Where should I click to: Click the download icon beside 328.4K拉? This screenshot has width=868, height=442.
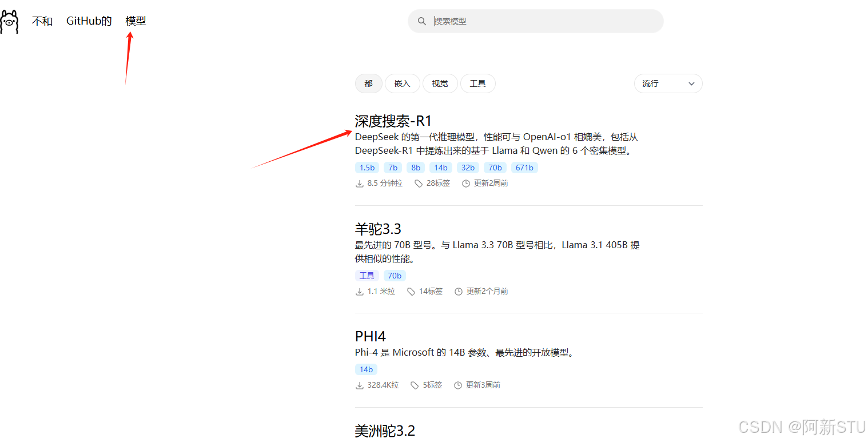(x=360, y=385)
